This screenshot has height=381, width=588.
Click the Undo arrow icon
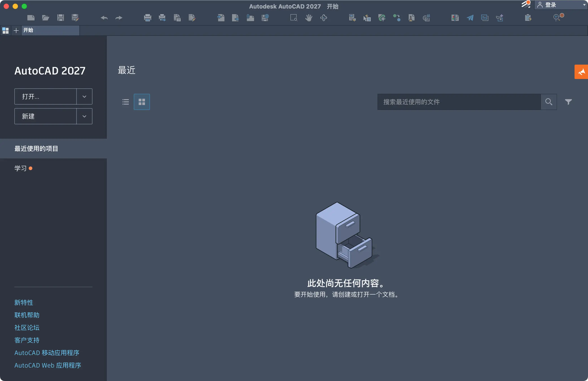104,18
